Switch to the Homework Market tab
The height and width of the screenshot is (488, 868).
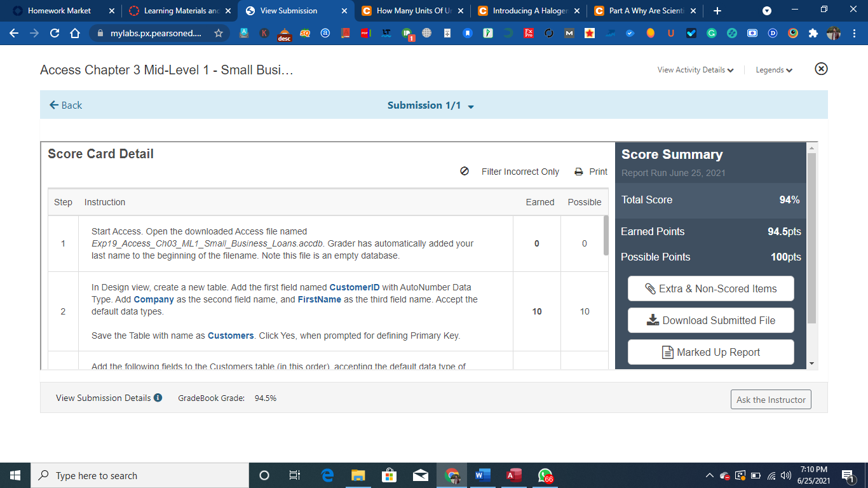(x=61, y=11)
